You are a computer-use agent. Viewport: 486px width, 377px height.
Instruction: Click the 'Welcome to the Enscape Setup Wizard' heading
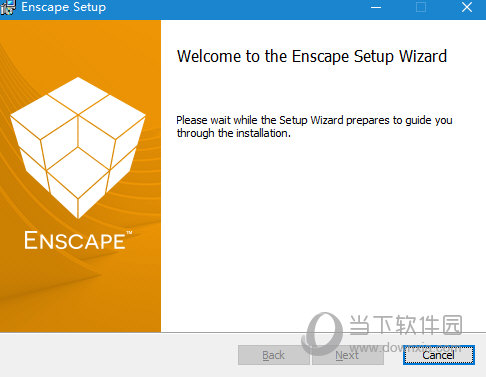tap(312, 57)
